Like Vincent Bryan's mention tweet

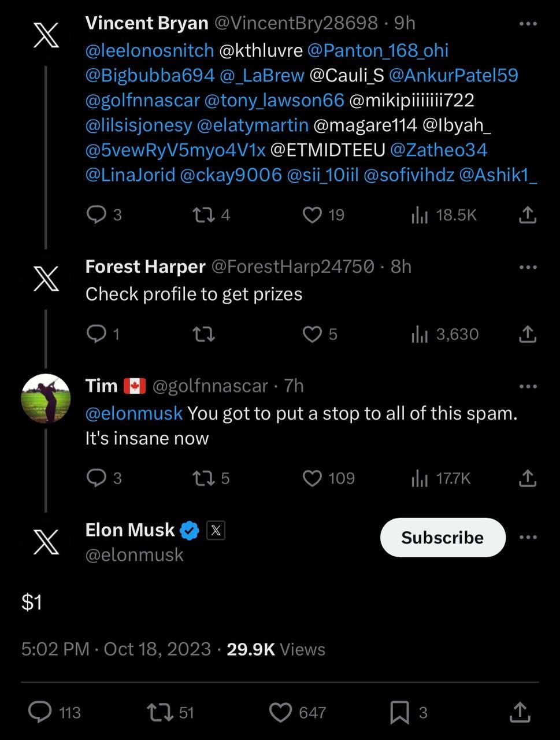tap(313, 215)
